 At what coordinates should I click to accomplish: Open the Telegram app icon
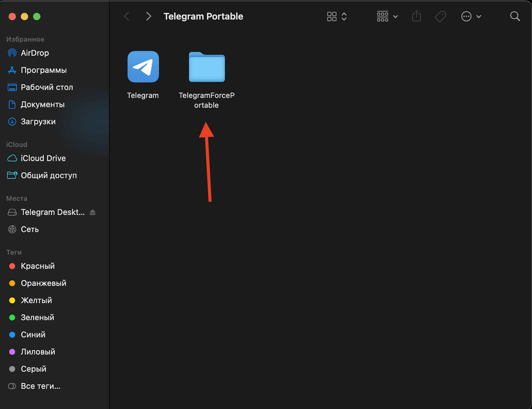click(x=143, y=67)
